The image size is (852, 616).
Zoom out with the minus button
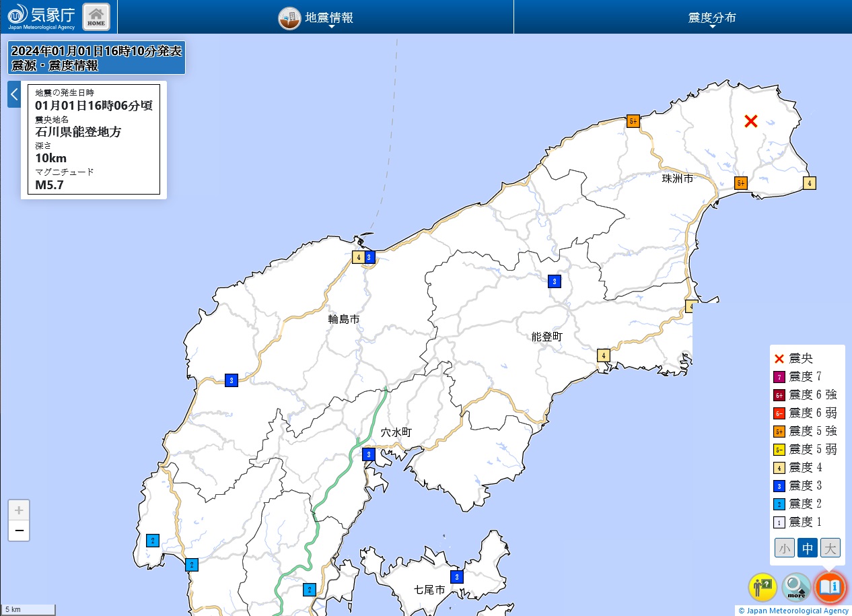point(19,531)
